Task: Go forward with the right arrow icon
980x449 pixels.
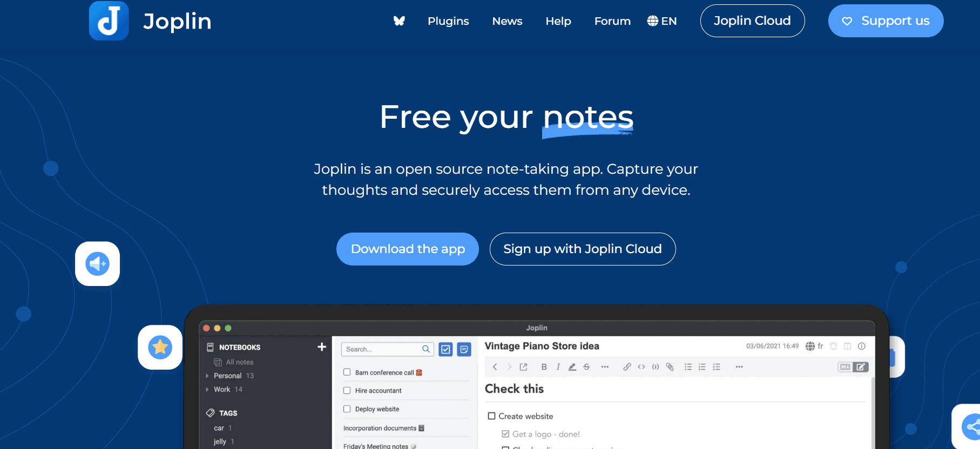Action: click(509, 367)
